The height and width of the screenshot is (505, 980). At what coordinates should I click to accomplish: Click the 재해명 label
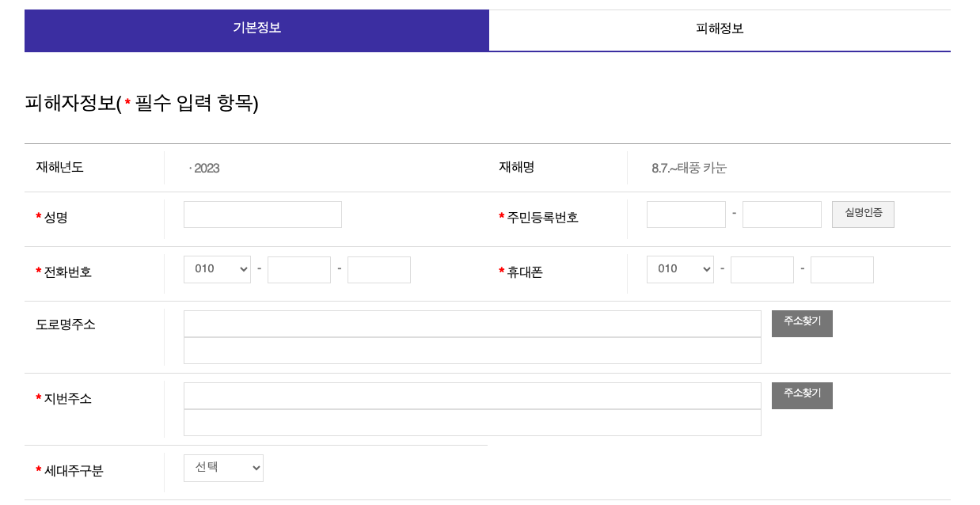(x=516, y=167)
